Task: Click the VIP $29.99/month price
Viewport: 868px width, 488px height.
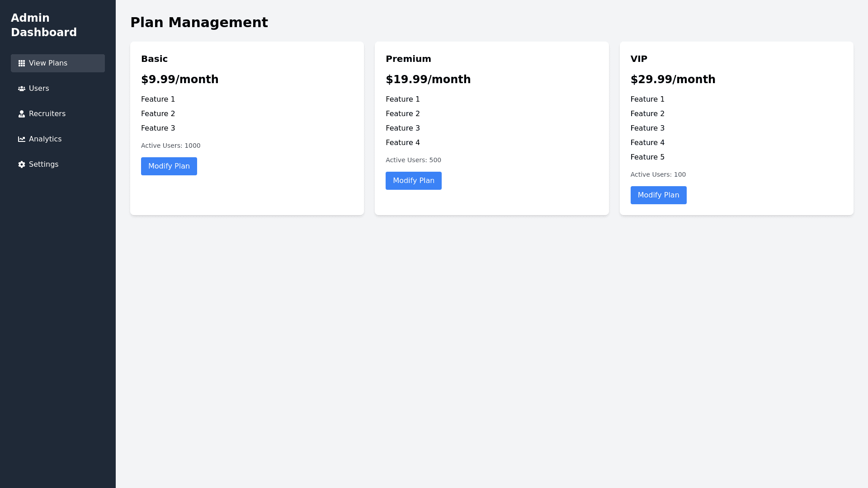Action: tap(673, 80)
